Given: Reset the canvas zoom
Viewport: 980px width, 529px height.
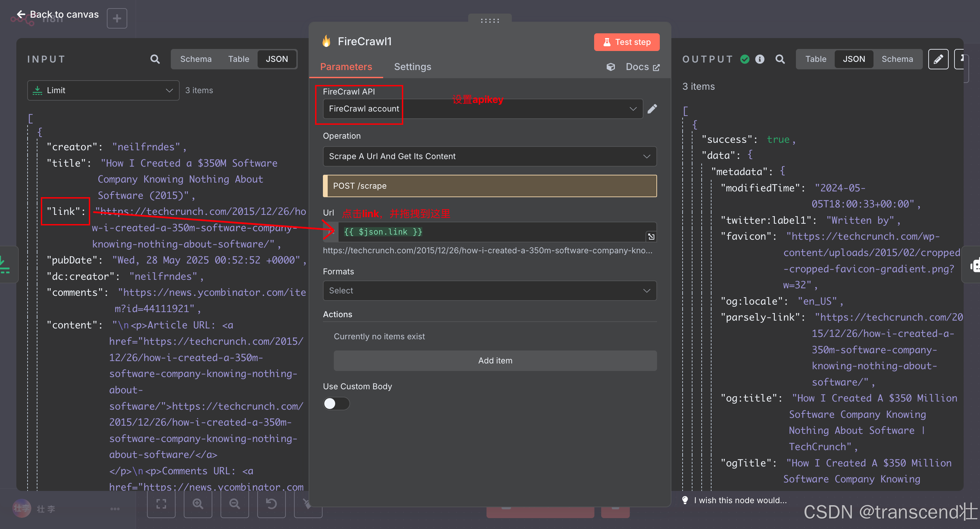Looking at the screenshot, I should coord(271,504).
